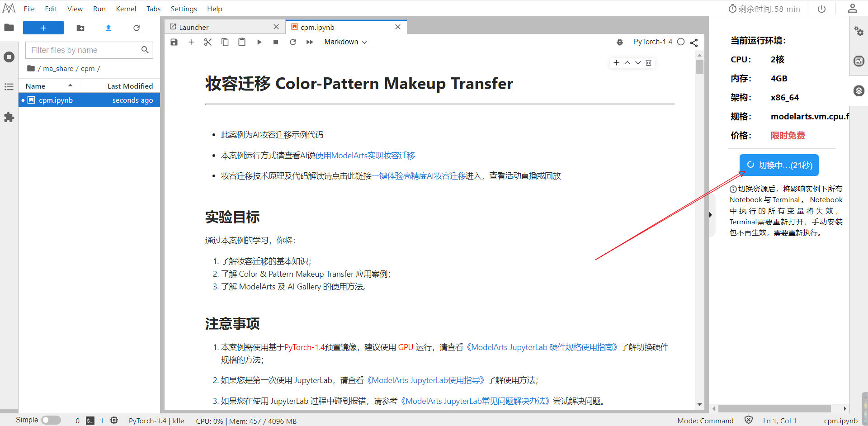The width and height of the screenshot is (868, 426).
Task: Open the right sidebar property inspector gears
Action: click(x=859, y=31)
